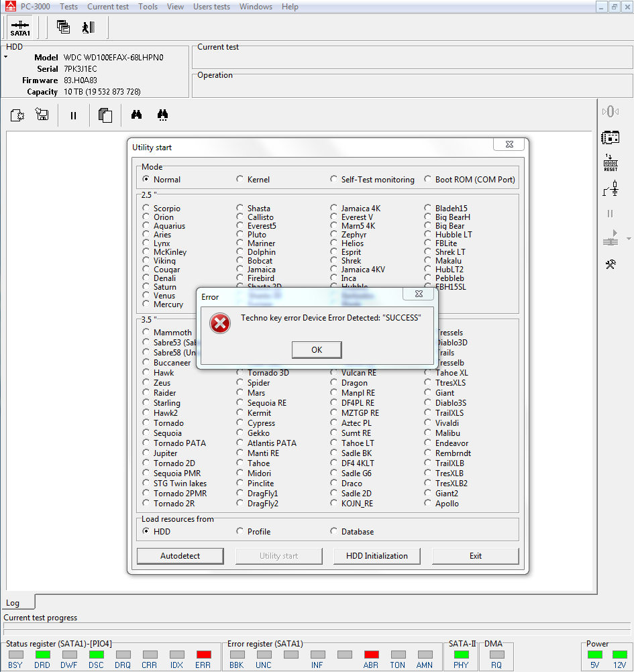
Task: Open the Current test menu
Action: 108,7
